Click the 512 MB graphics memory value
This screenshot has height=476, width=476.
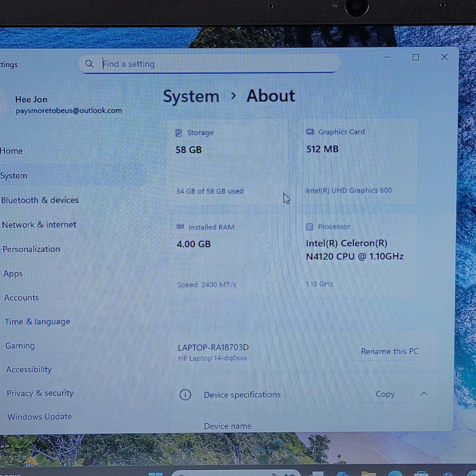point(322,149)
